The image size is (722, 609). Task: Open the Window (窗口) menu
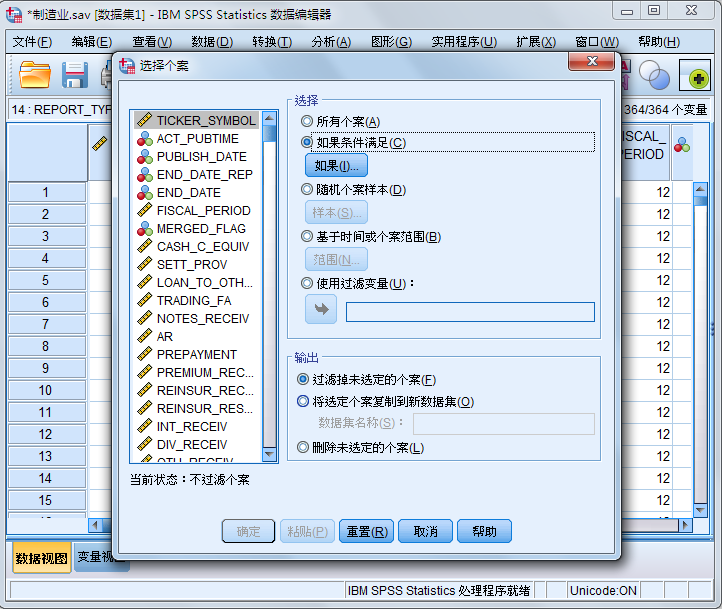pos(597,42)
